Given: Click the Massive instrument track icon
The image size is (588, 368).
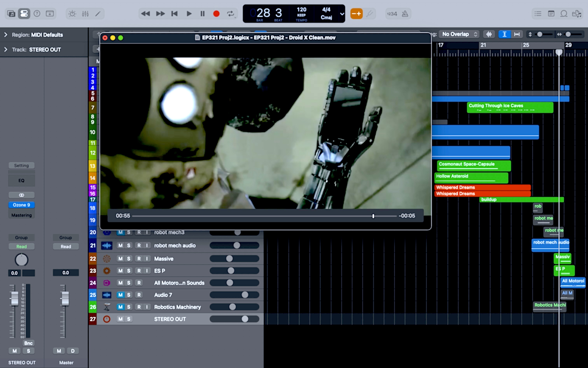Looking at the screenshot, I should [x=107, y=259].
